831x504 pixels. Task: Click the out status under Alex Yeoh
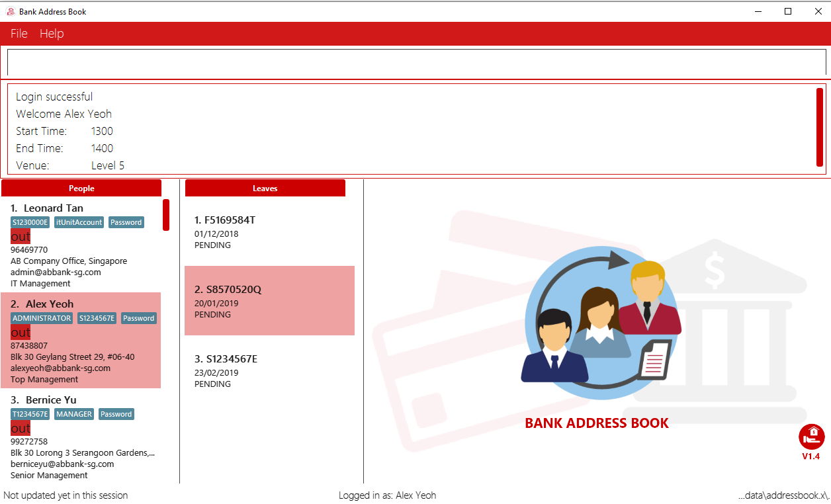click(x=21, y=333)
